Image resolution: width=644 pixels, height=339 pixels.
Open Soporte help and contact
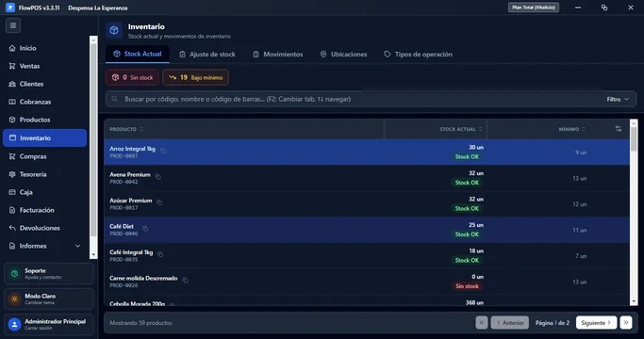coord(49,274)
